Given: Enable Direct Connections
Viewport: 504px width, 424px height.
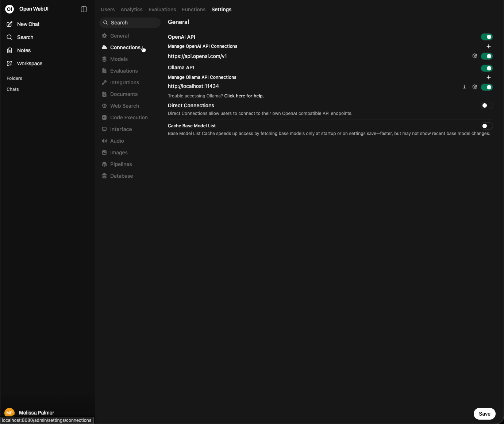Looking at the screenshot, I should tap(486, 105).
